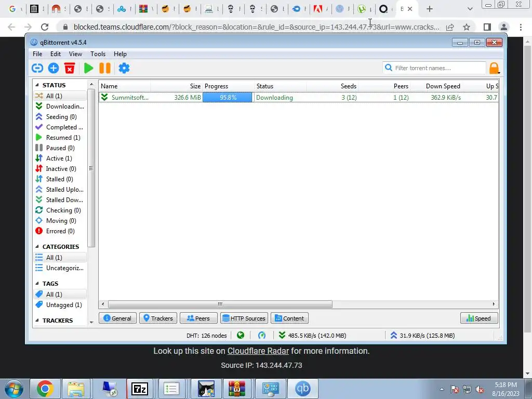532x399 pixels.
Task: Switch to the Trackers tab
Action: 158,318
